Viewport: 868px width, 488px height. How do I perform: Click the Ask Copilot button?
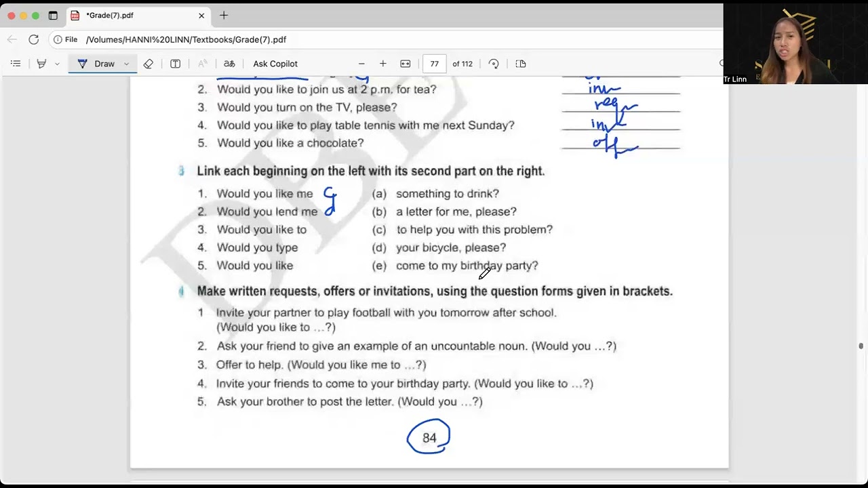coord(275,64)
